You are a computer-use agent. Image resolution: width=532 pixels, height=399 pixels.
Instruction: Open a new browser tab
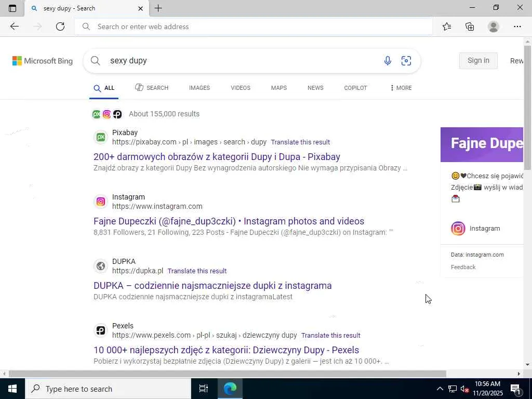point(158,8)
